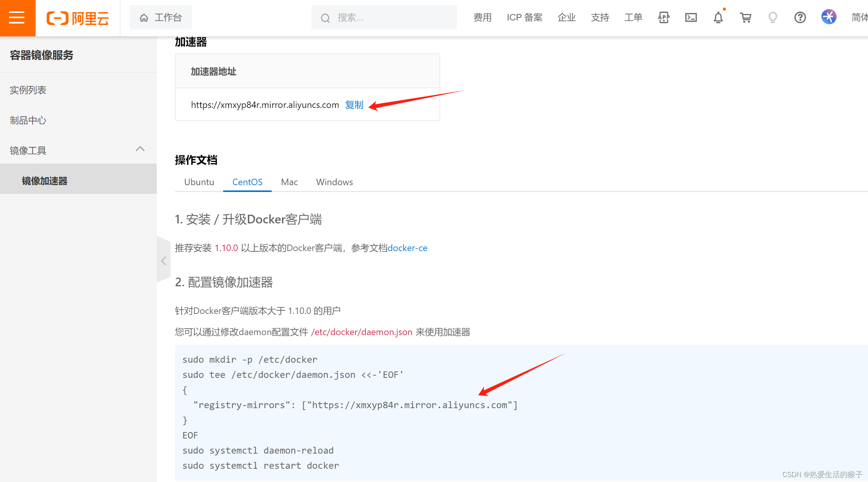Switch to the Ubuntu tab

click(199, 182)
